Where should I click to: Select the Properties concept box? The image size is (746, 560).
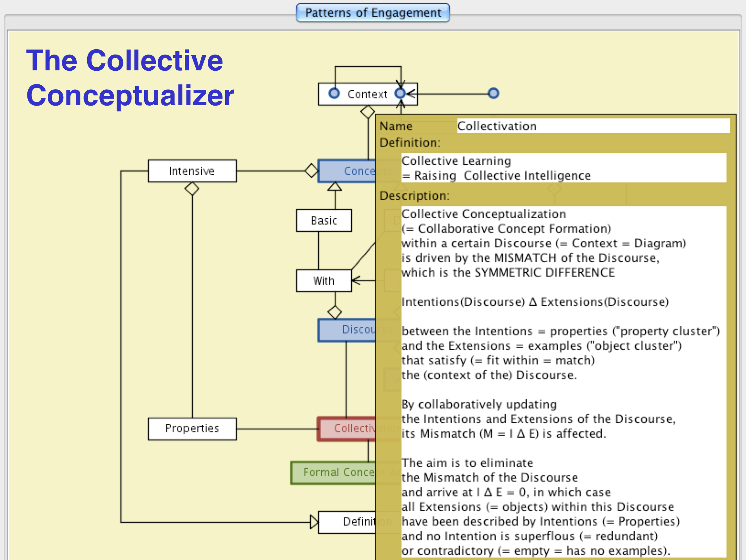192,429
